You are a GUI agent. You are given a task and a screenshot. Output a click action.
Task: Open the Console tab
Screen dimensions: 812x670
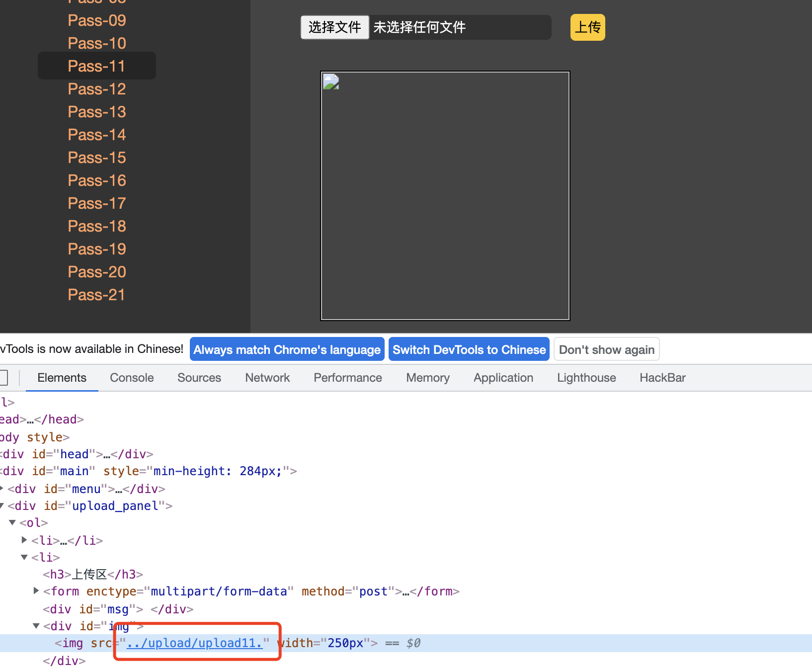(x=132, y=378)
